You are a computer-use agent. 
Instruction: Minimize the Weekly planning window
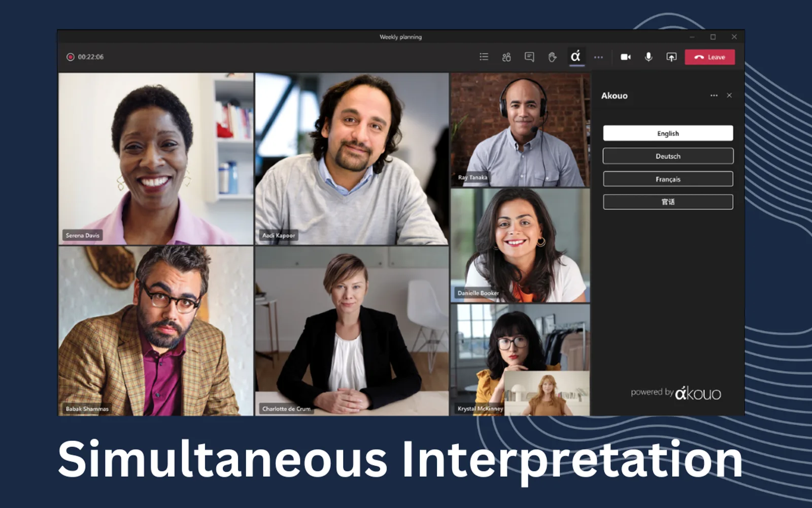click(x=692, y=37)
